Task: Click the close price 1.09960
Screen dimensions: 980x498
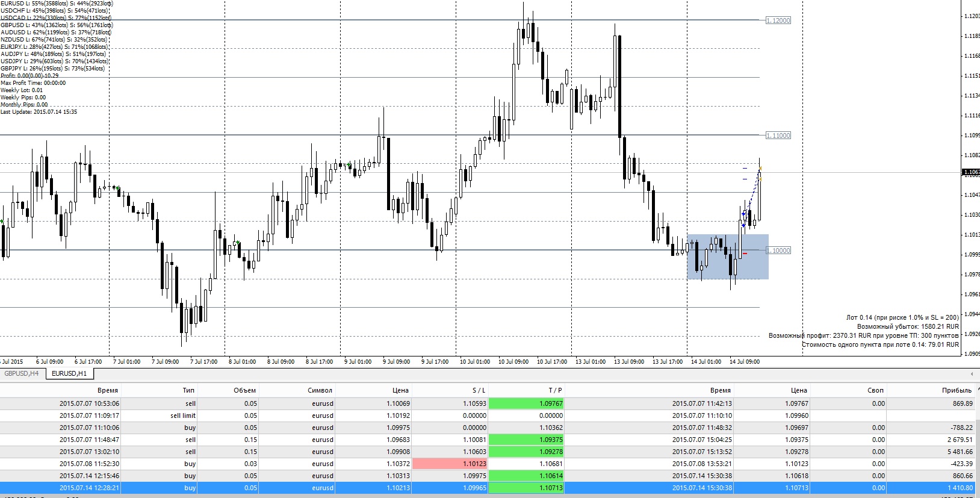Action: (x=796, y=416)
